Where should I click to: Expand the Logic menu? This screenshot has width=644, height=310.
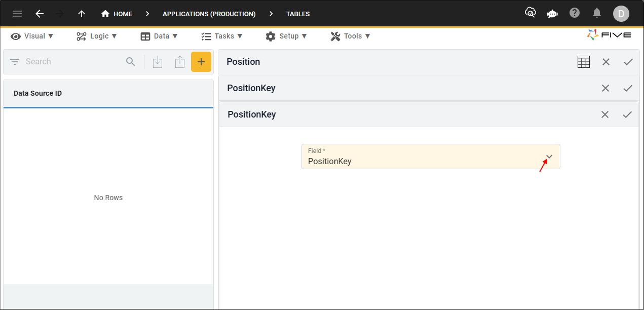(96, 36)
